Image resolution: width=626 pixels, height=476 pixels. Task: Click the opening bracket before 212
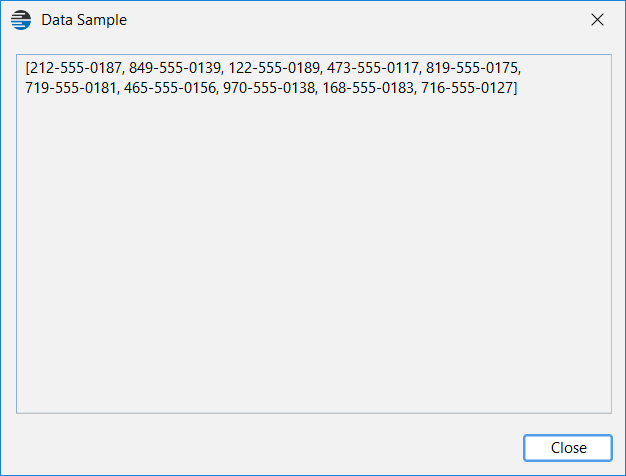(28, 68)
